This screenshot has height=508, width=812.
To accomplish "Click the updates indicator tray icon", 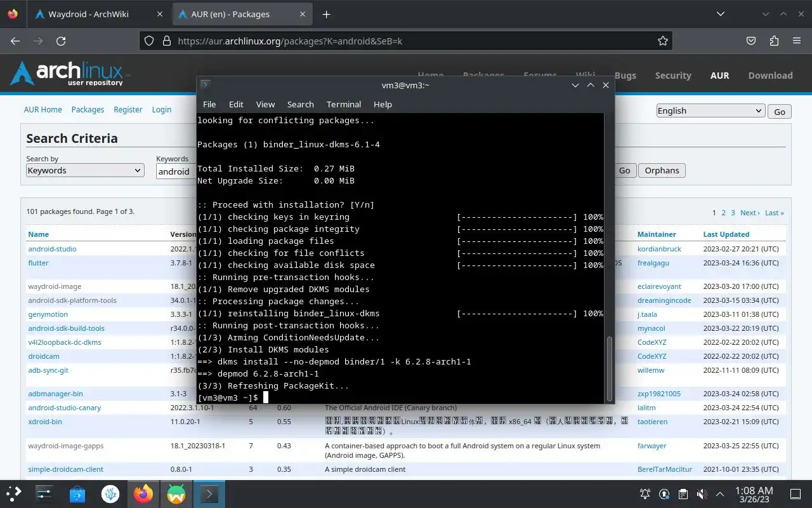I will click(x=664, y=494).
